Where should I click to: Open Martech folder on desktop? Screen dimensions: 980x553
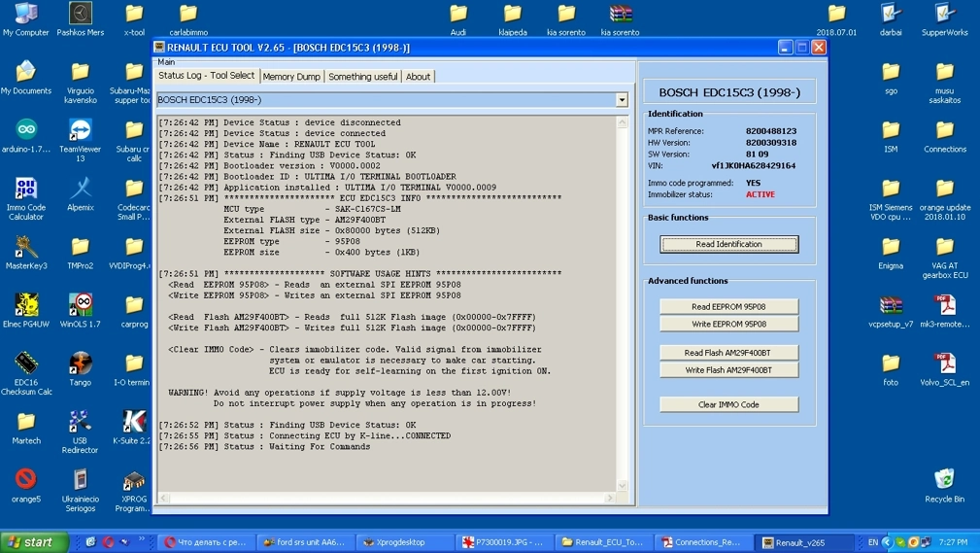25,426
